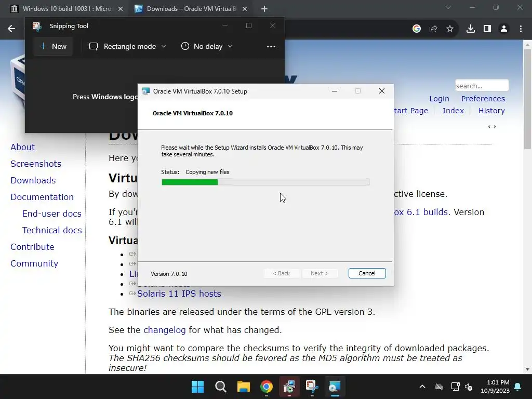Image resolution: width=532 pixels, height=399 pixels.
Task: Open Community in the site sidebar
Action: [x=34, y=263]
